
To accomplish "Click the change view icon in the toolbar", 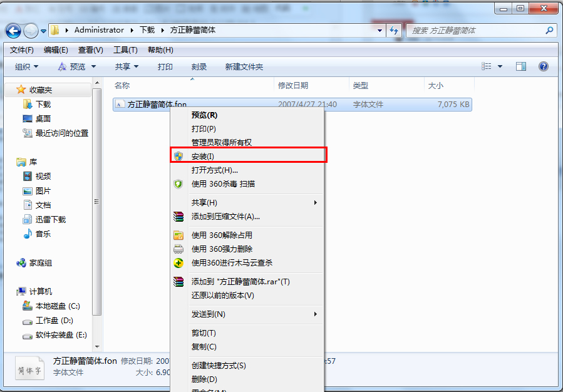I will tap(487, 66).
